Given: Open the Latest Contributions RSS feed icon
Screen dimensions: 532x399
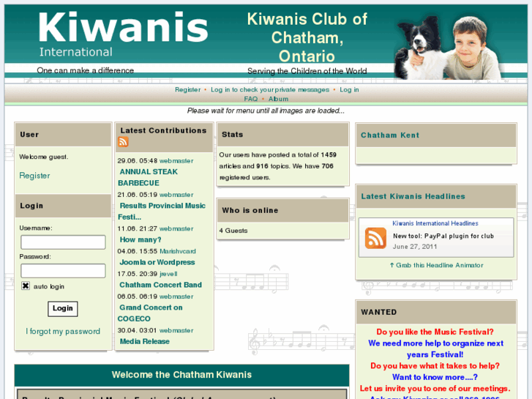Looking at the screenshot, I should coord(123,141).
